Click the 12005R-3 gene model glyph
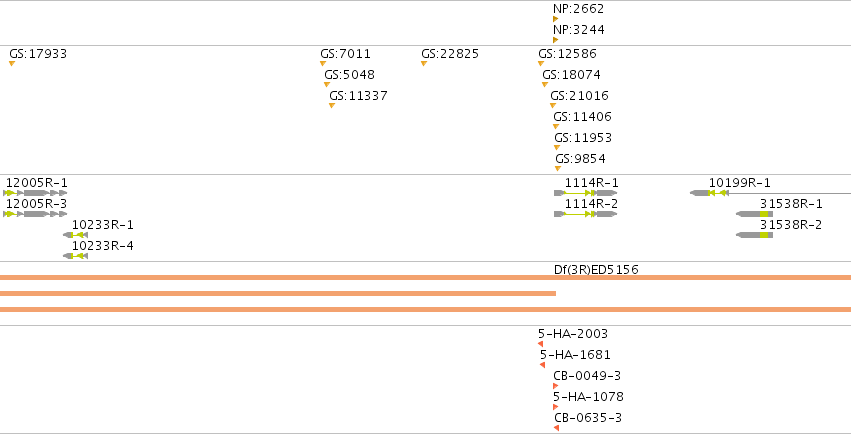The image size is (851, 434). (x=35, y=214)
